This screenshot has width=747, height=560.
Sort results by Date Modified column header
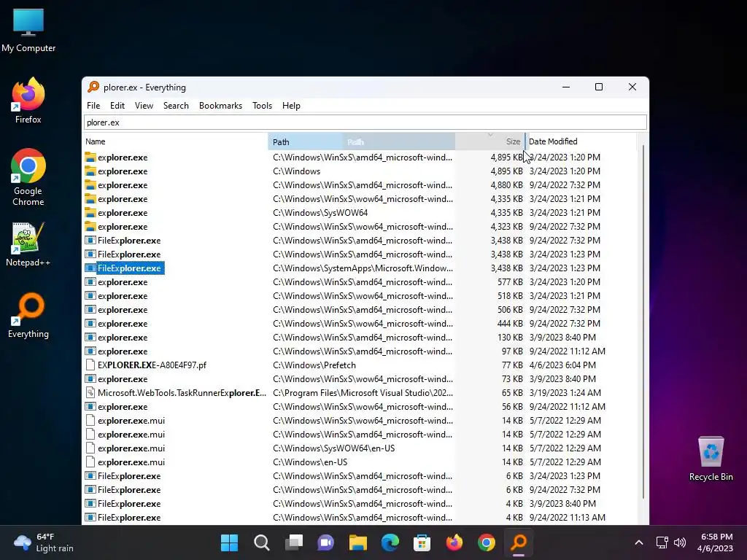point(581,141)
